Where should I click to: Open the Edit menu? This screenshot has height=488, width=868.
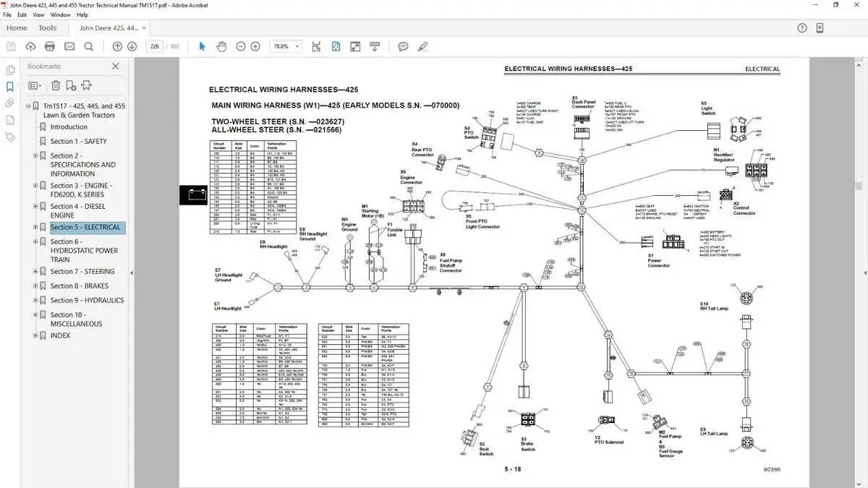click(x=23, y=14)
